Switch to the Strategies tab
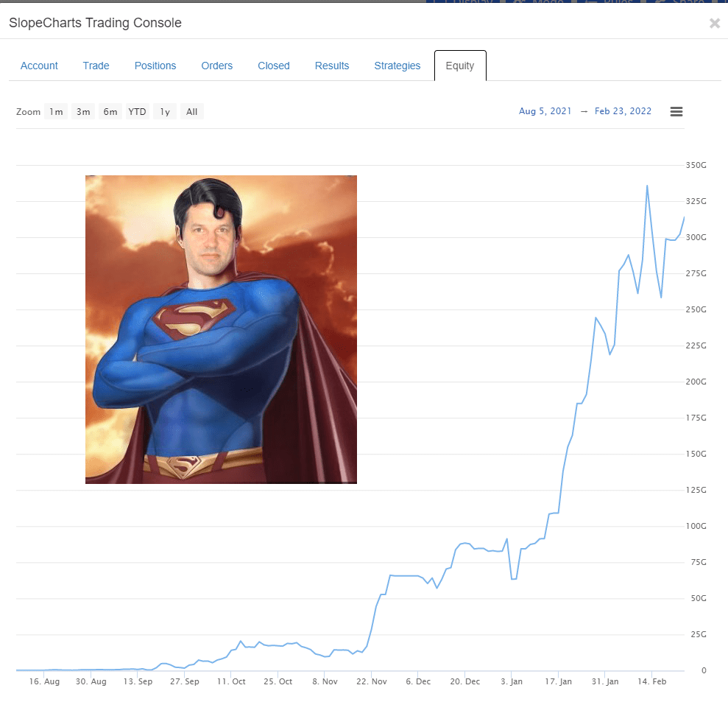The height and width of the screenshot is (702, 728). [397, 66]
